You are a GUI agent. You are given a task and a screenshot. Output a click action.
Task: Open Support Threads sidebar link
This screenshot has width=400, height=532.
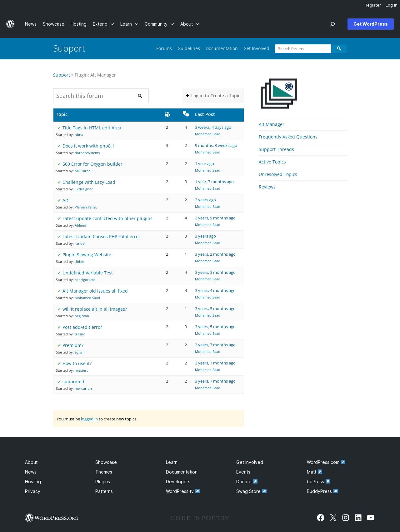(x=276, y=149)
